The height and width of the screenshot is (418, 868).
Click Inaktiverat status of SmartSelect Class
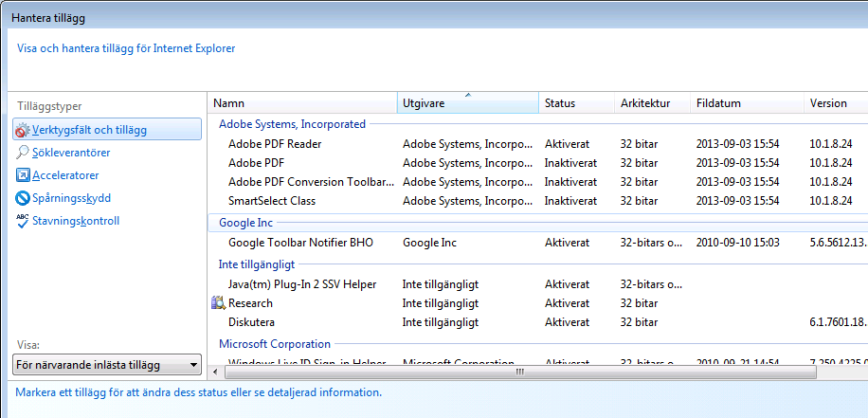(x=570, y=200)
